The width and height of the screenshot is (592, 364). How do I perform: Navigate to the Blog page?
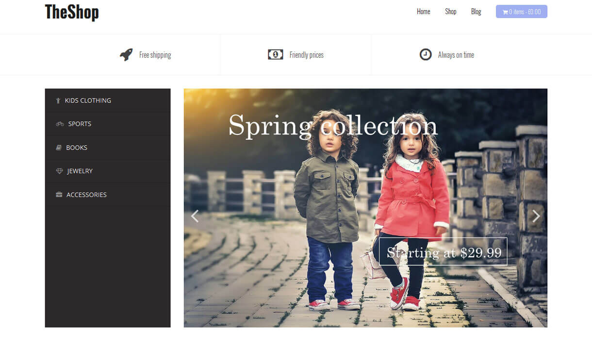[476, 12]
